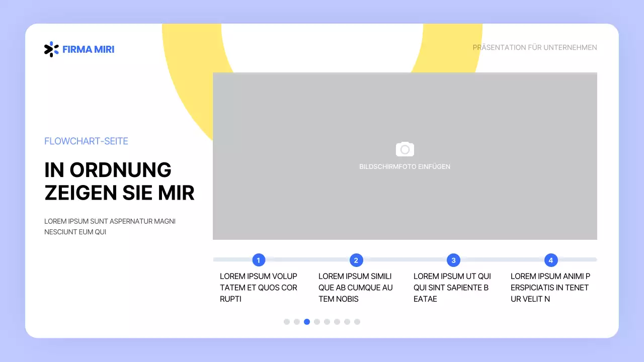644x362 pixels.
Task: Select numbered circle 4 on the flowchart
Action: coord(550,260)
